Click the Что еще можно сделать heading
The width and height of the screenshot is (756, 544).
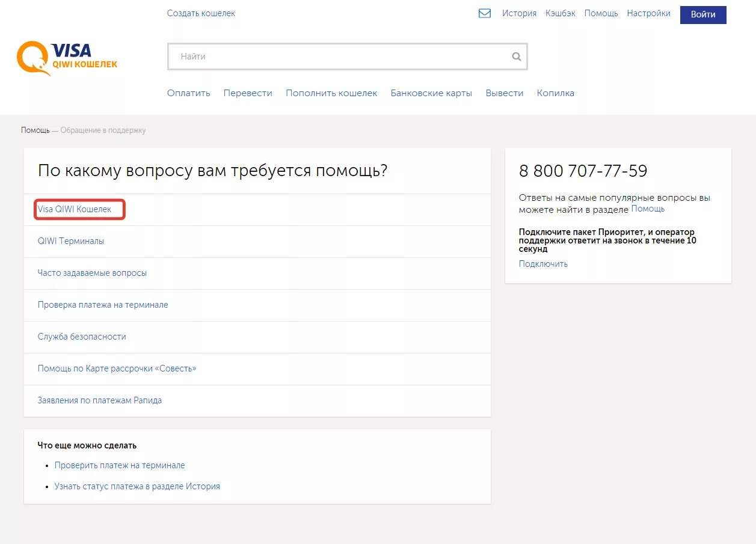[87, 445]
